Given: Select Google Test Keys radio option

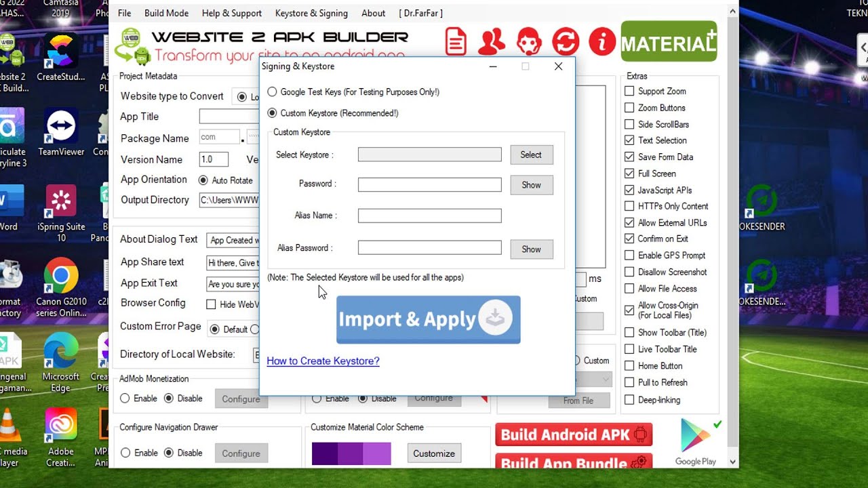Looking at the screenshot, I should tap(272, 91).
